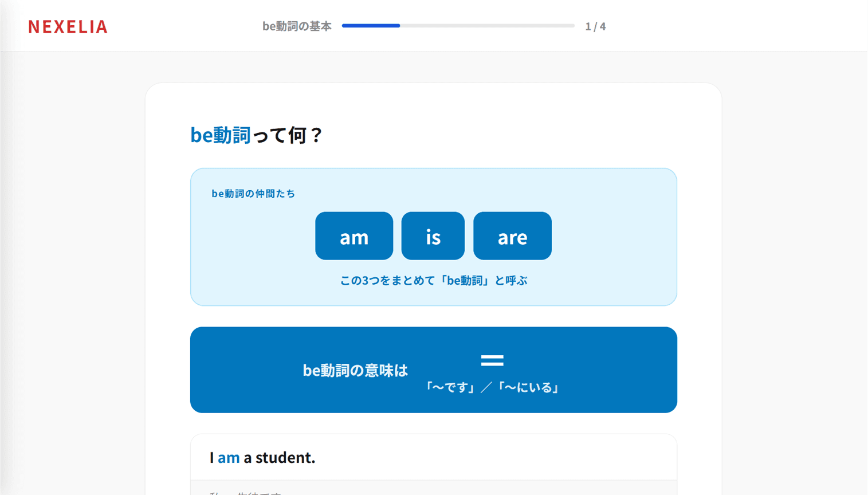Select the "am" be-verb chip
This screenshot has height=495, width=868.
(x=354, y=235)
